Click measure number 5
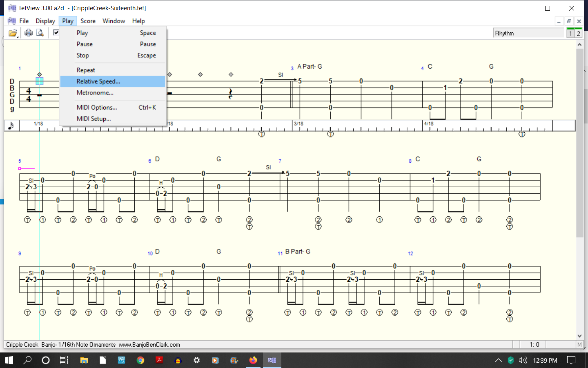The height and width of the screenshot is (368, 588). (20, 161)
